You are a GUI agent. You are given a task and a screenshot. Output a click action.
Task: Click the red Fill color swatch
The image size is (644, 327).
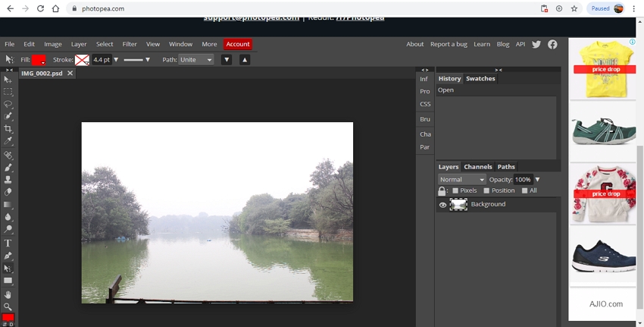point(39,59)
